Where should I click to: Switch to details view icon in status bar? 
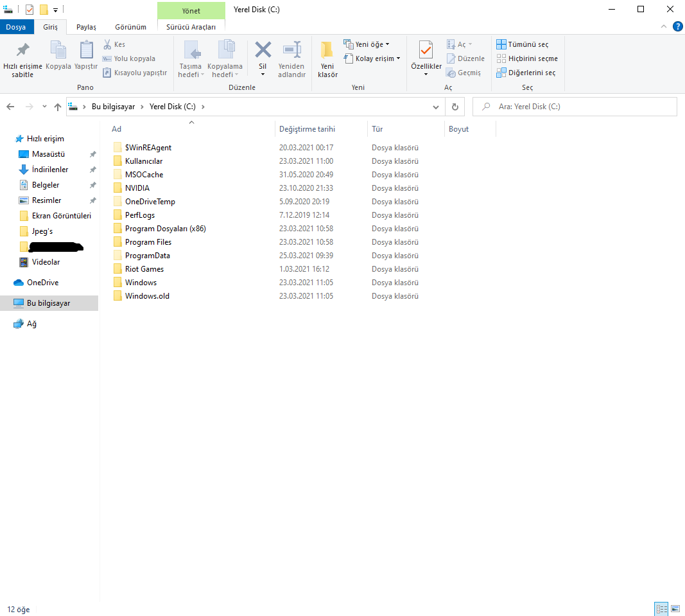point(661,608)
